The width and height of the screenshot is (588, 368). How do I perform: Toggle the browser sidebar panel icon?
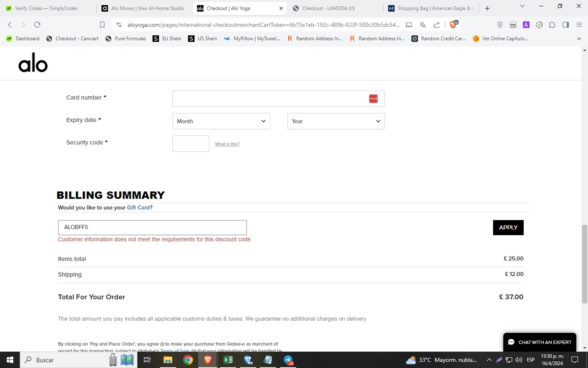[566, 25]
